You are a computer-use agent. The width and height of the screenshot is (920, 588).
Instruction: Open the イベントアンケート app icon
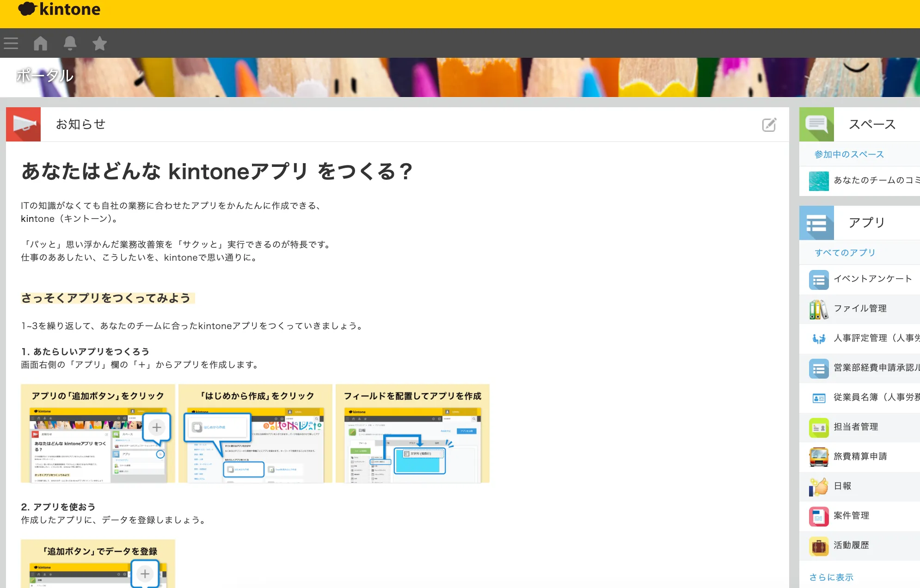click(x=819, y=279)
